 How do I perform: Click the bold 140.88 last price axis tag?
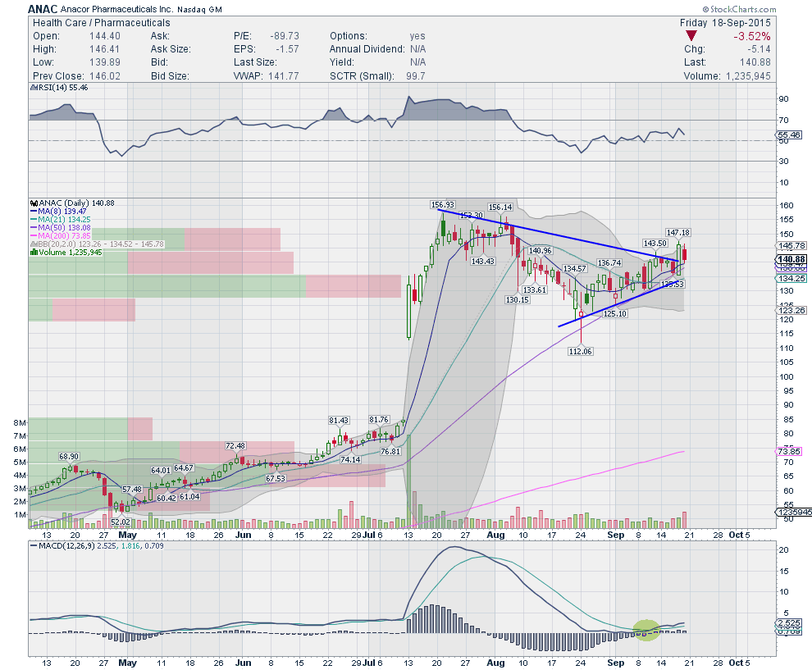(791, 259)
